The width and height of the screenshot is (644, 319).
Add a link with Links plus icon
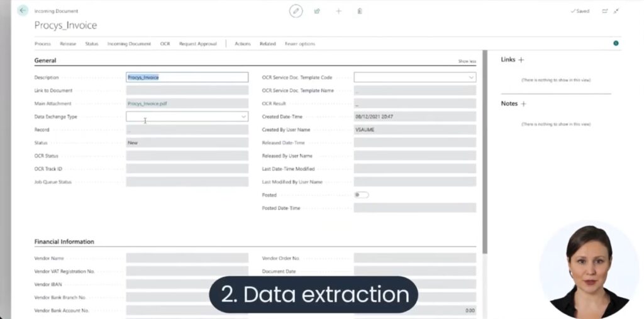(x=521, y=60)
